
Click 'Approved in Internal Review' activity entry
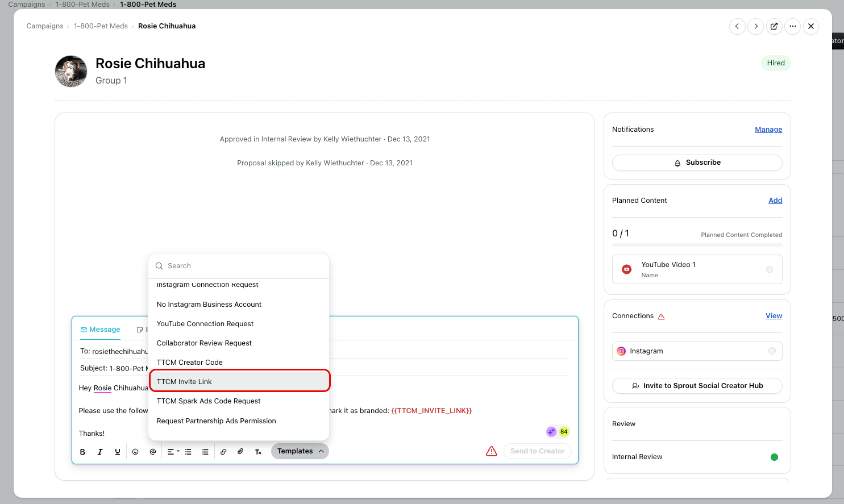[325, 139]
